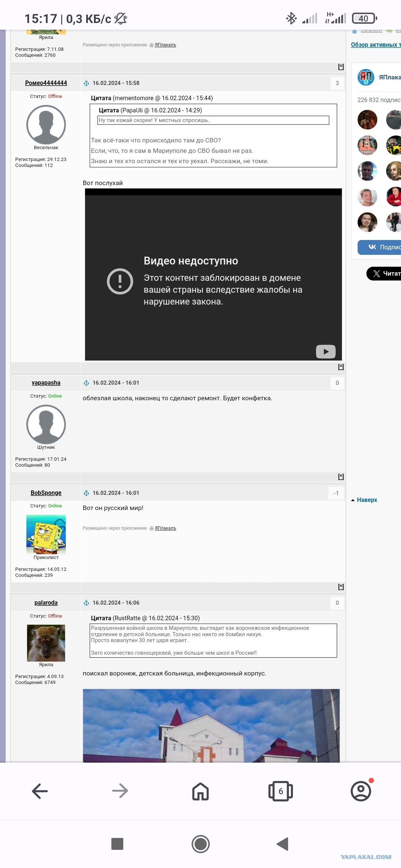Click BobSponge's SpongeBob avatar
401x868 pixels.
[46, 535]
